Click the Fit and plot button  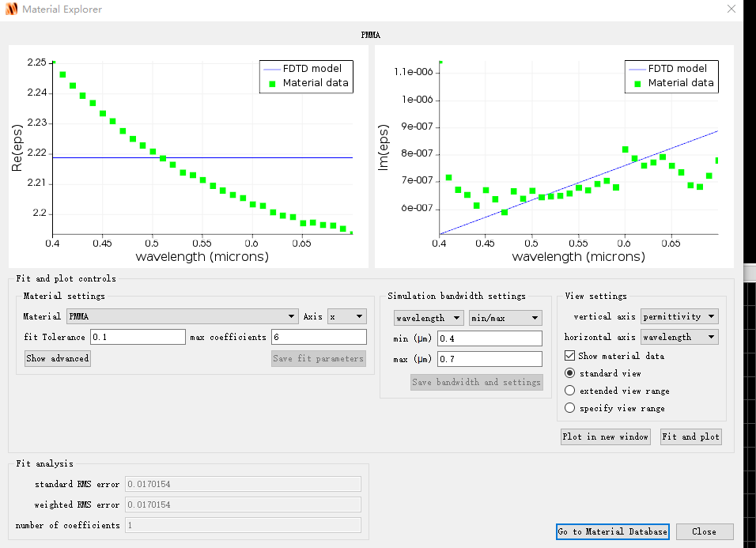(691, 437)
